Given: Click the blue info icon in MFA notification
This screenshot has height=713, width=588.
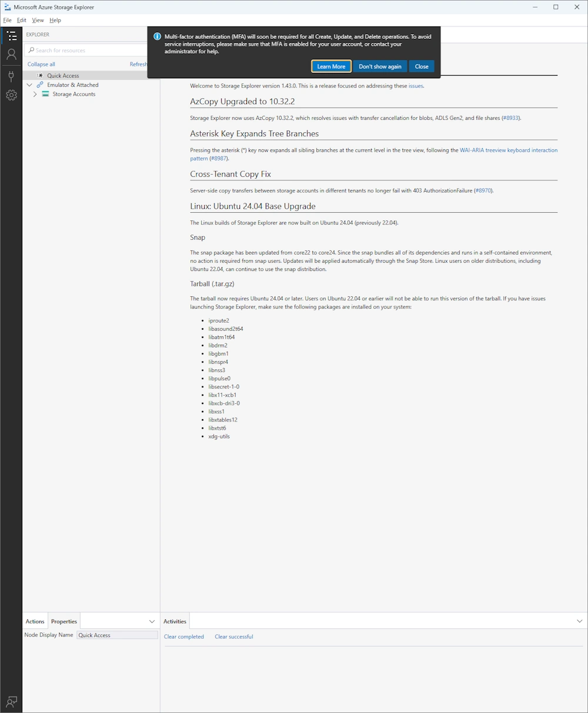Looking at the screenshot, I should (x=157, y=36).
